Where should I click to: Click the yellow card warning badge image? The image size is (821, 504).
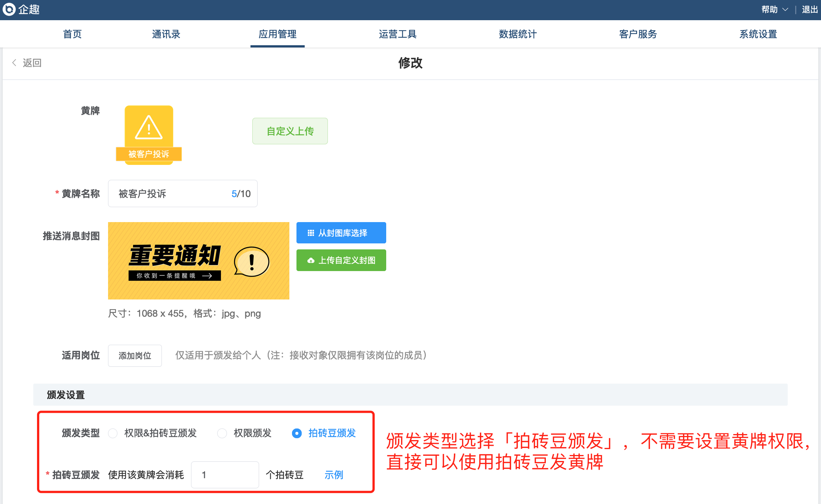tap(149, 135)
